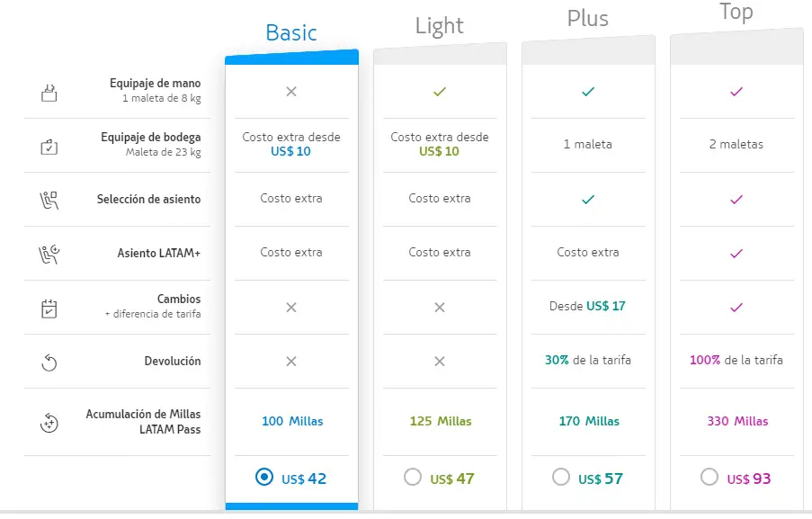Screen dimensions: 812x519
Task: Click the hand-luggage checkmark under Light
Action: pos(440,93)
